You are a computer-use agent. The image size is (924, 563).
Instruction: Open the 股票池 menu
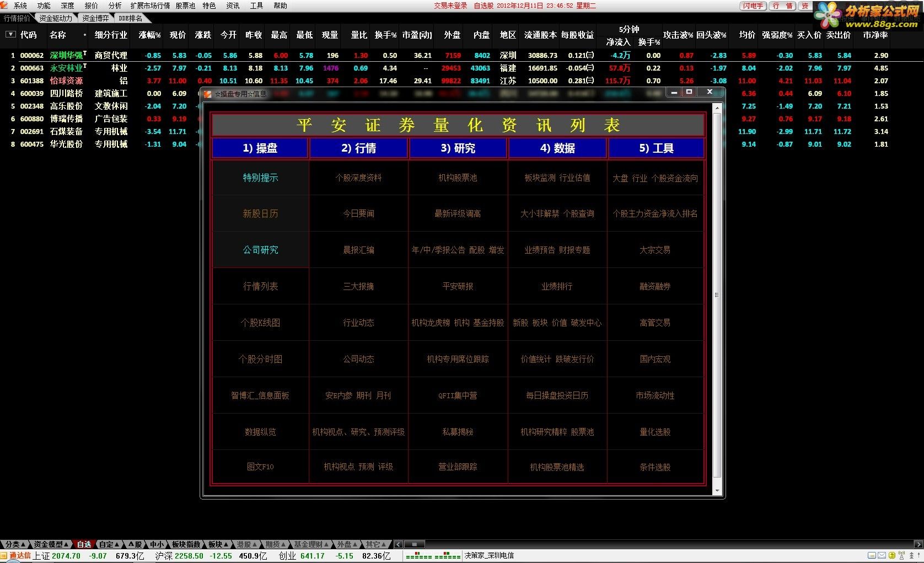click(185, 6)
